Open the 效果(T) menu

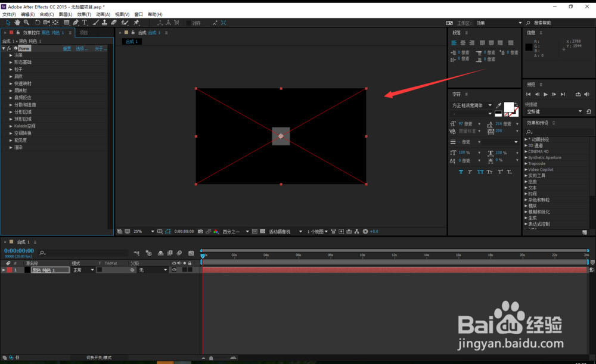click(84, 14)
